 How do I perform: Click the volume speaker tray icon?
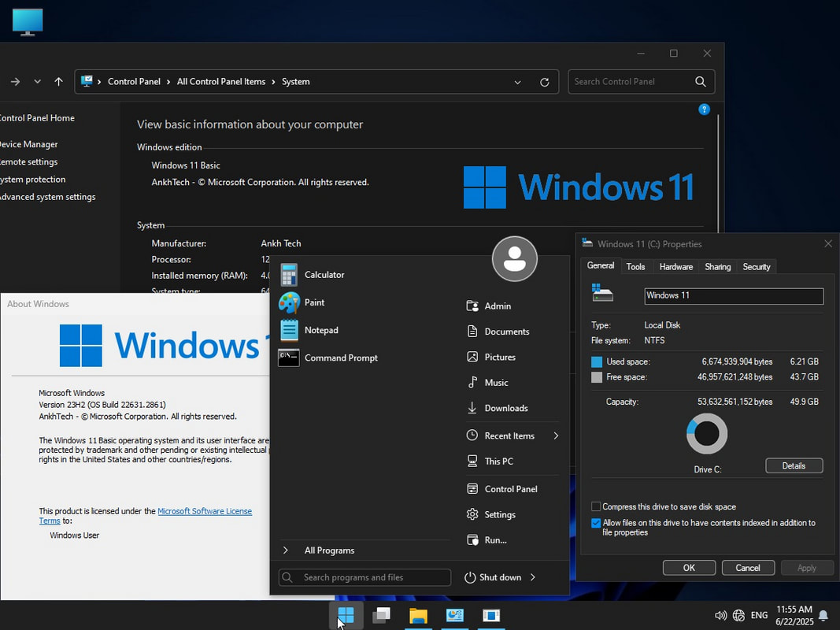(x=720, y=616)
